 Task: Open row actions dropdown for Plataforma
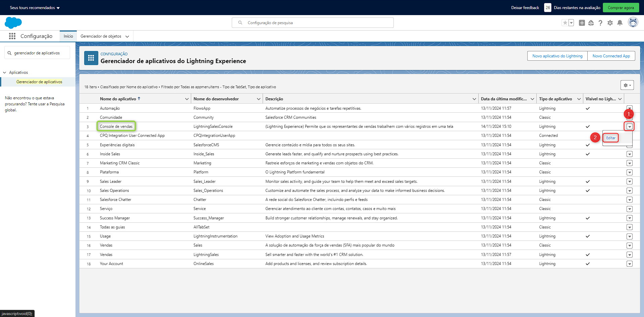630,172
